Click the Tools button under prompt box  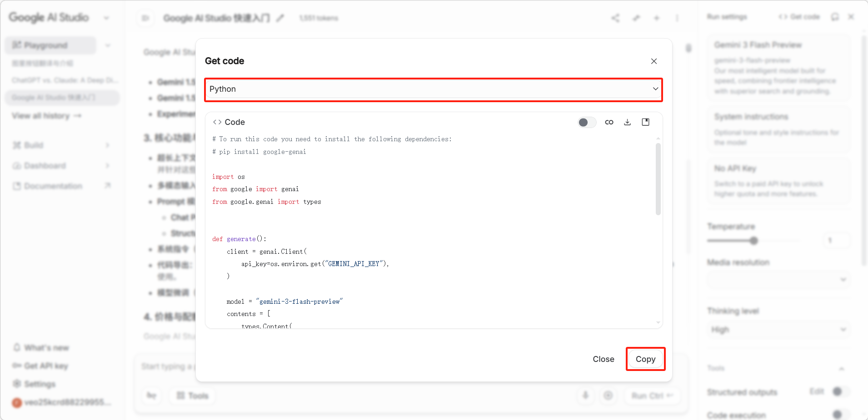click(193, 395)
